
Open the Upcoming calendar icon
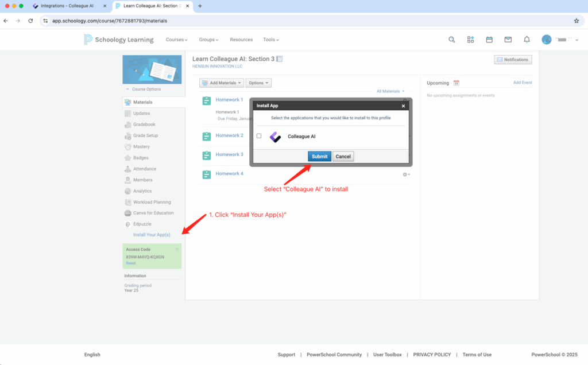[x=457, y=83]
